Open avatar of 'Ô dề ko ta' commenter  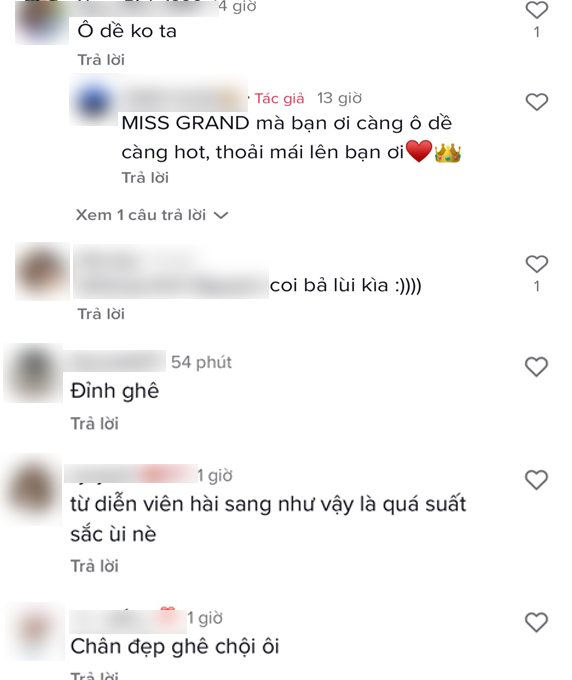(x=42, y=22)
